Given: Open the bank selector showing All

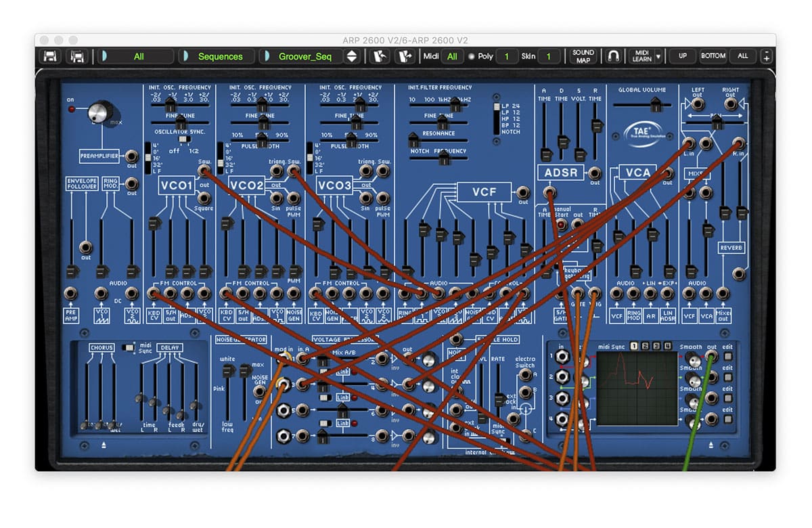Looking at the screenshot, I should (x=136, y=57).
